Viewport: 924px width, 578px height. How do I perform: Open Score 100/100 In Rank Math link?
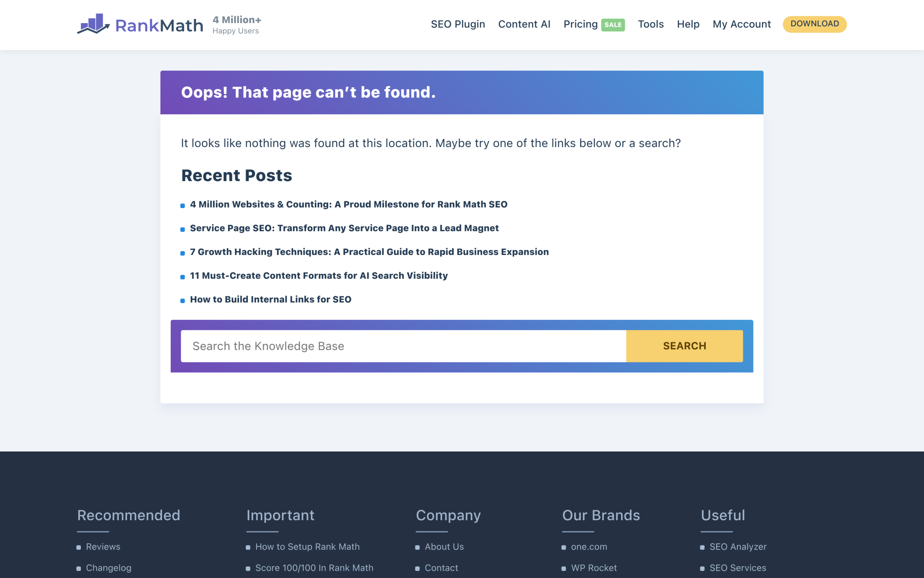314,568
